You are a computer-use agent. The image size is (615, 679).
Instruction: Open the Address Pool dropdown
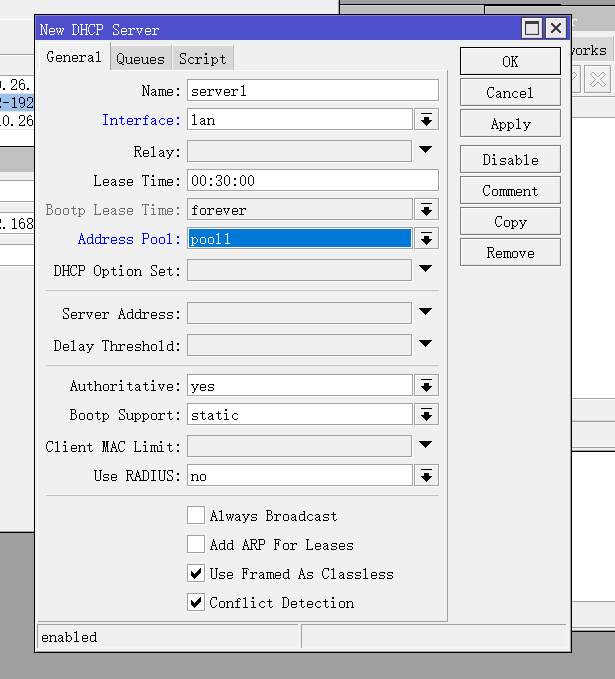coord(426,239)
